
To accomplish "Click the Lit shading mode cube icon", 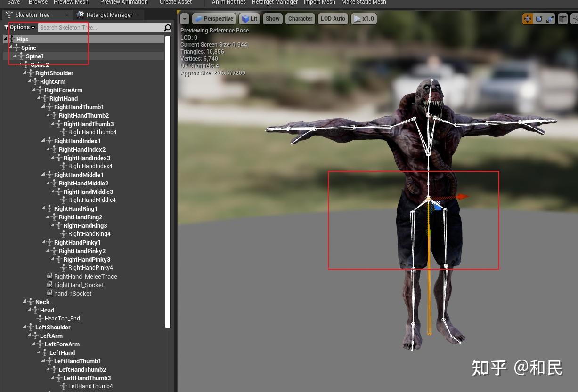I will [244, 19].
